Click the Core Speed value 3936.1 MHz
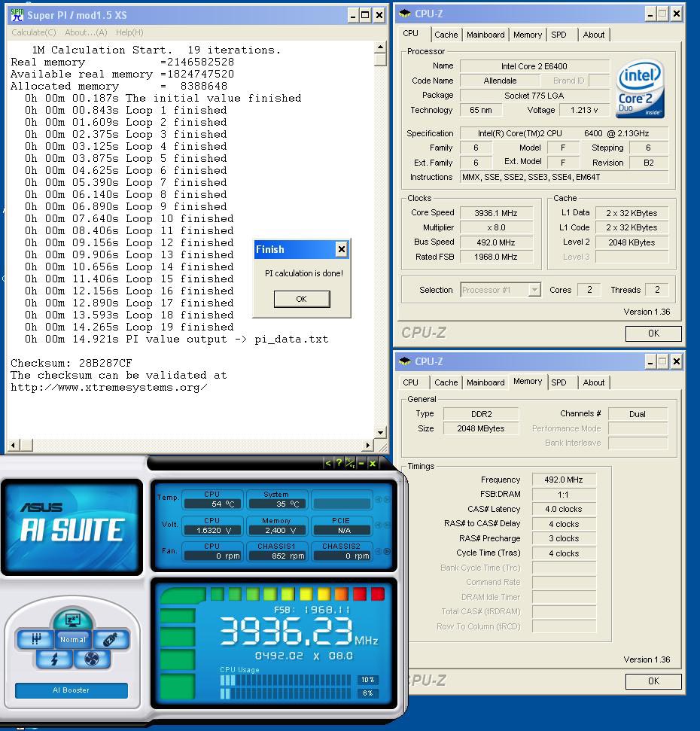Viewport: 700px width, 731px height. click(496, 213)
